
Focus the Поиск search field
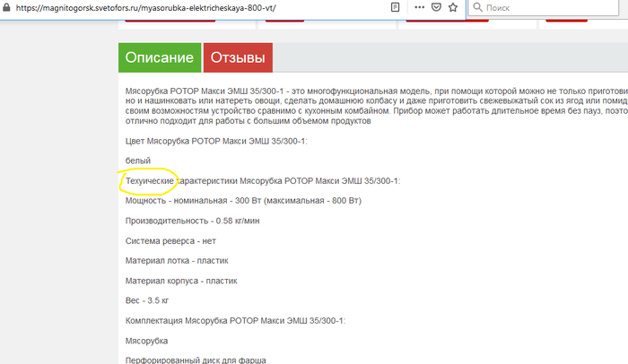[x=543, y=7]
